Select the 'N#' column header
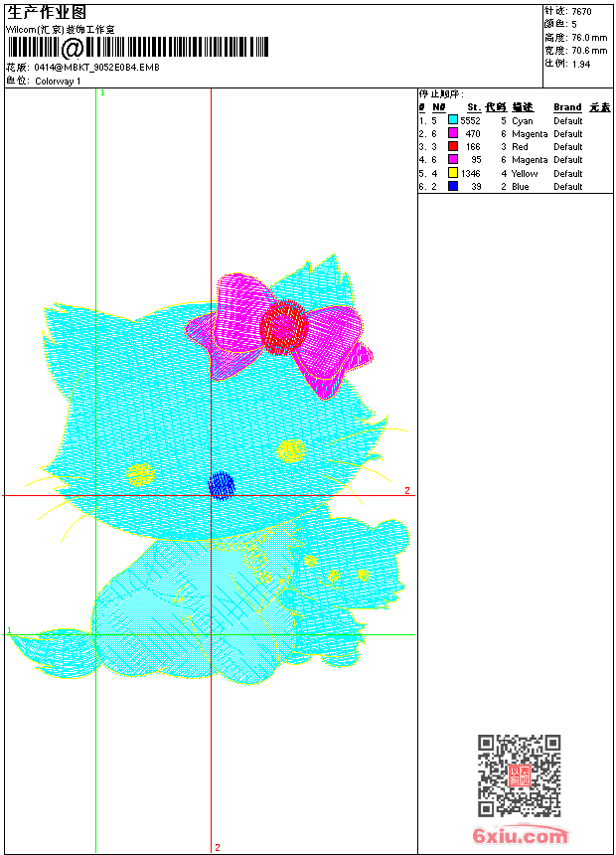The width and height of the screenshot is (616, 855). 439,107
